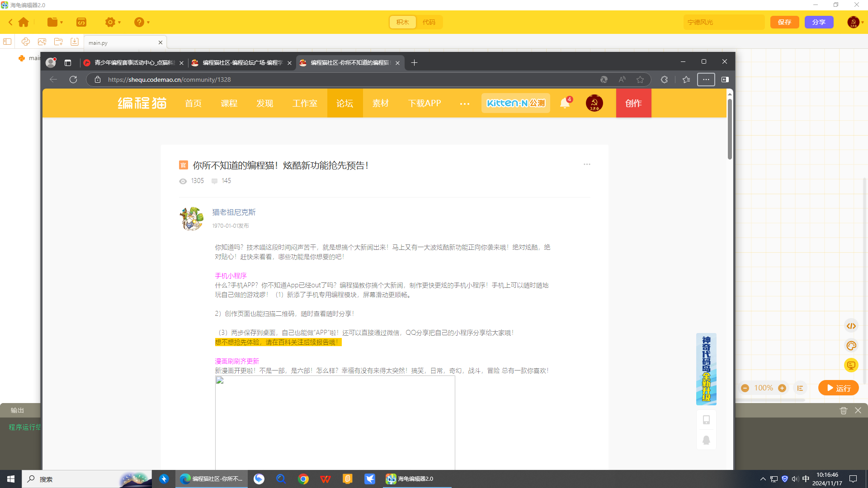
Task: Open the Windows Start menu
Action: (11, 479)
